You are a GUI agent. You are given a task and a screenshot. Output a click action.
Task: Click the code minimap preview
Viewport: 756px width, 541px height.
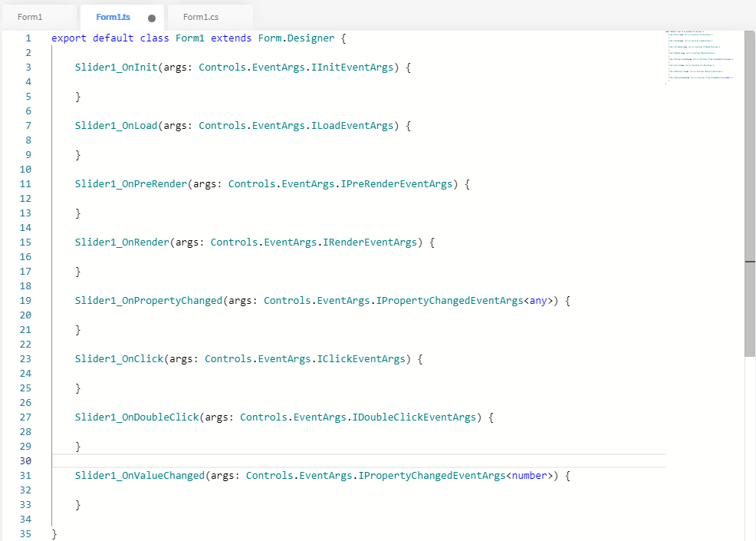[700, 56]
